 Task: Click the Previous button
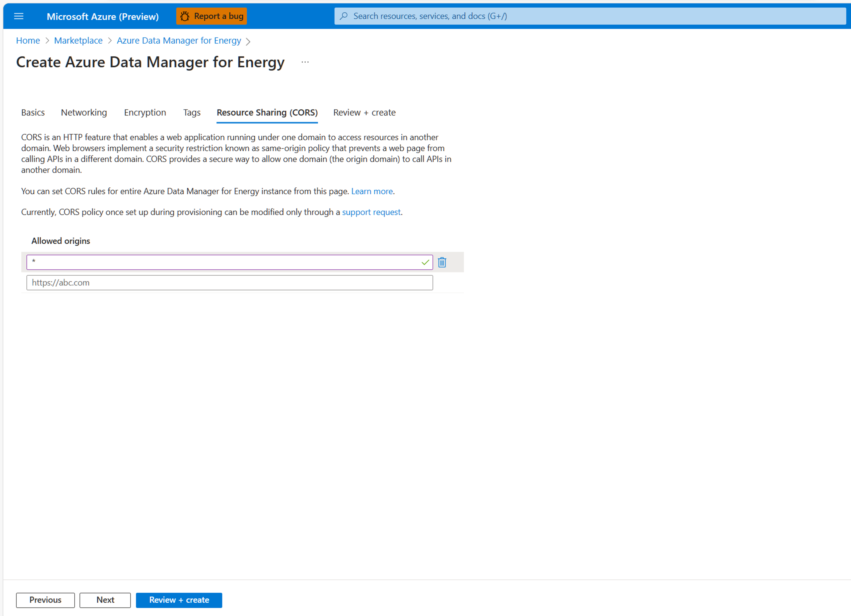click(45, 600)
